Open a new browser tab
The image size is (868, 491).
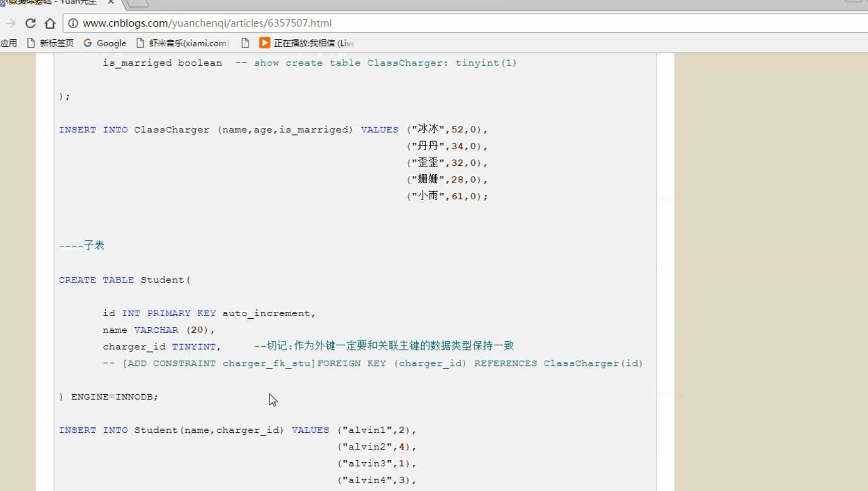[137, 3]
